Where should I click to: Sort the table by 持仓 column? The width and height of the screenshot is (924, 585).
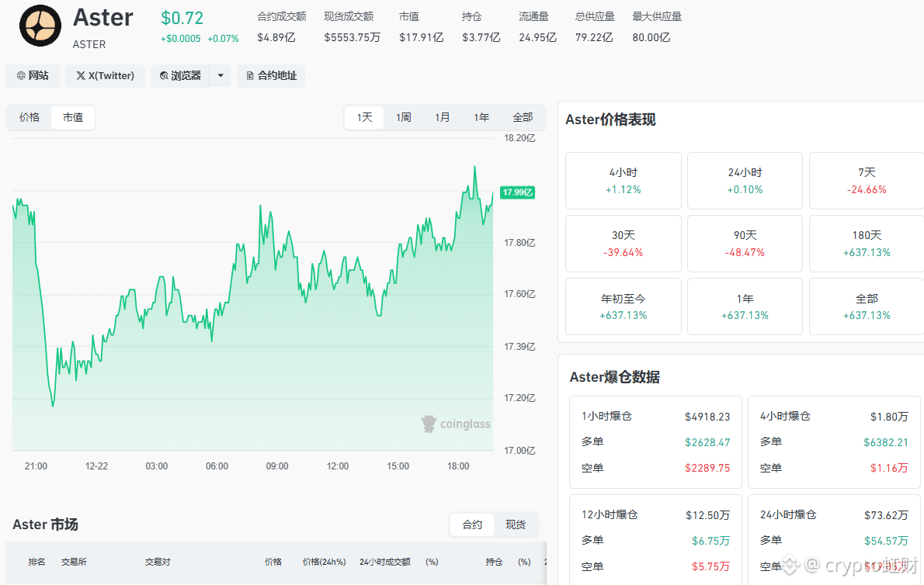tap(494, 562)
